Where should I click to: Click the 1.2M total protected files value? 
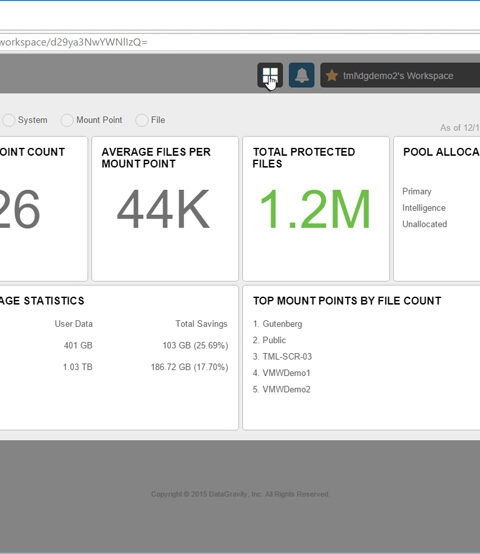[315, 209]
